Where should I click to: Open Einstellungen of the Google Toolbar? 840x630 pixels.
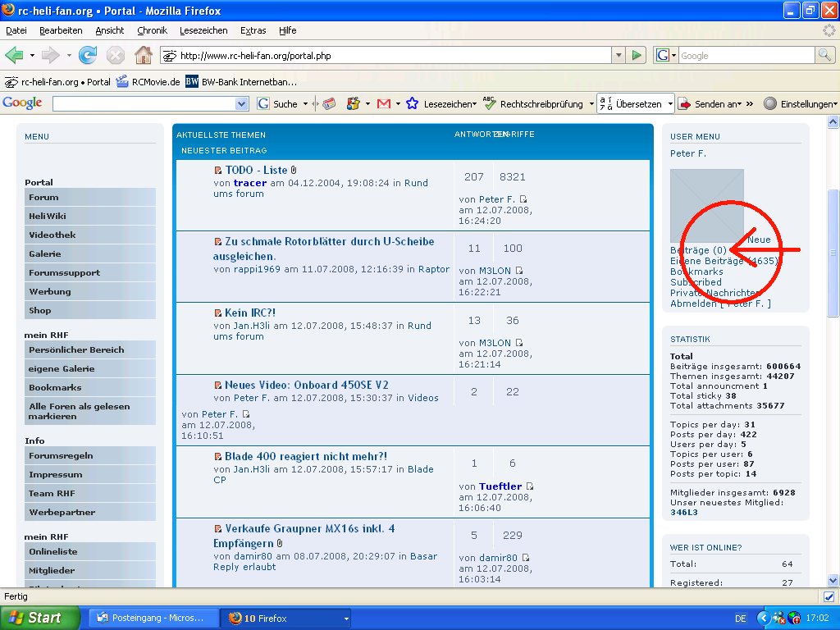(x=799, y=104)
